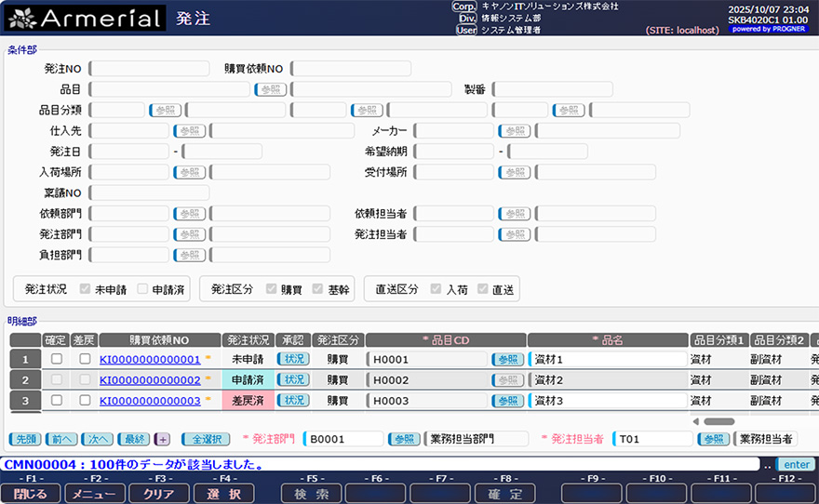Image resolution: width=819 pixels, height=504 pixels.
Task: Click the 状況 button in row 1
Action: 293,359
